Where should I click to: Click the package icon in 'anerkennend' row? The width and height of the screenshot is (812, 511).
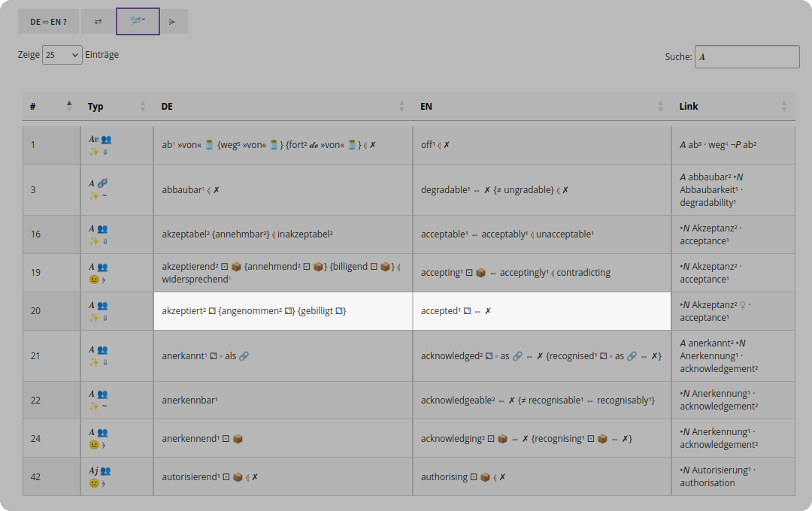coord(238,439)
